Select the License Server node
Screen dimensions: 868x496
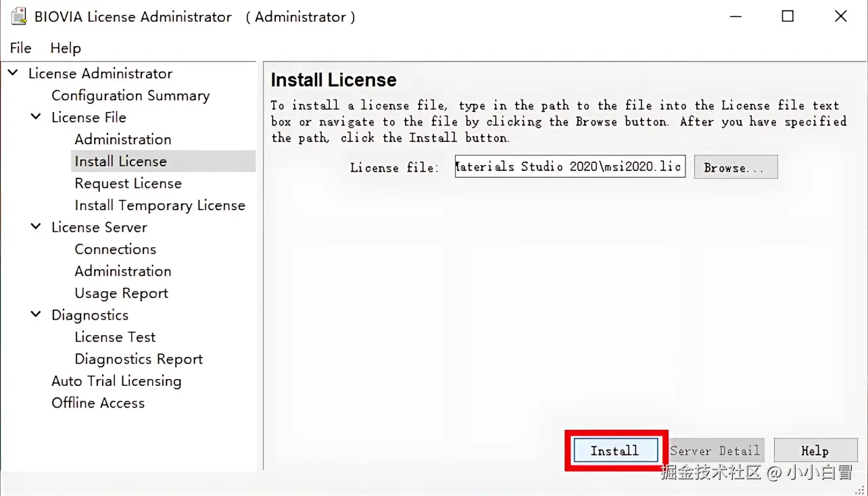99,227
